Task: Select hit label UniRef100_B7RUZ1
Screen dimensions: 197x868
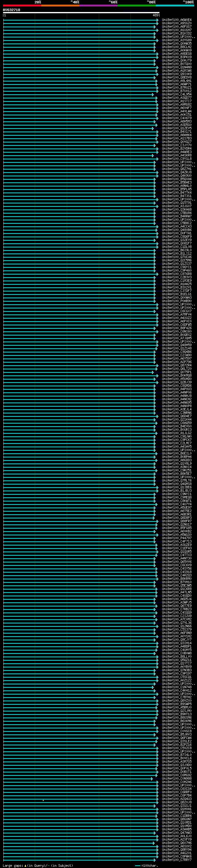Action: tap(177, 88)
